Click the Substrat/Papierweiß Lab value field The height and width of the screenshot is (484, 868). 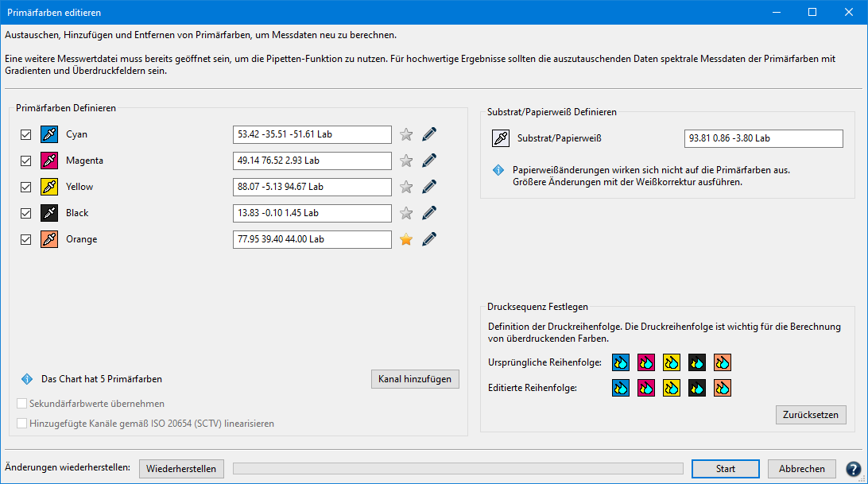(762, 138)
